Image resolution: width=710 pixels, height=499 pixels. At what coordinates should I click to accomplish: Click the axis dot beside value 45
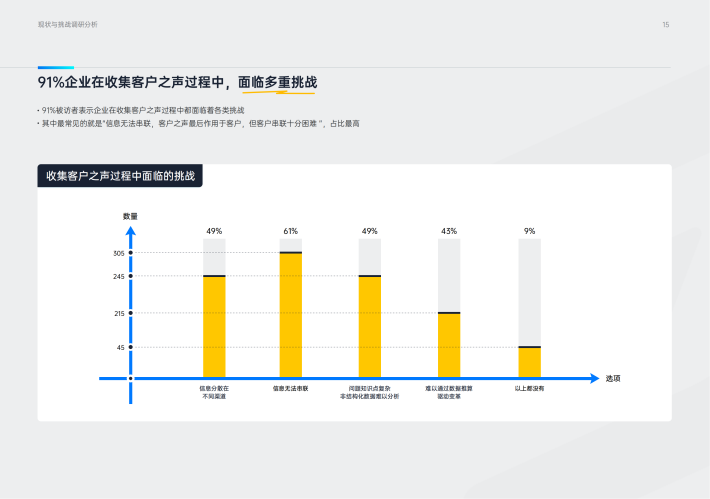[130, 348]
